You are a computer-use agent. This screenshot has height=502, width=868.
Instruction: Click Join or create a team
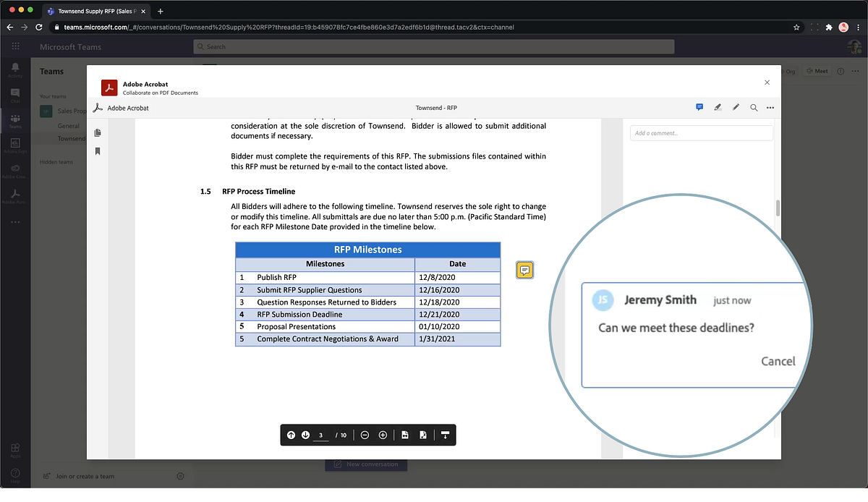(x=78, y=476)
